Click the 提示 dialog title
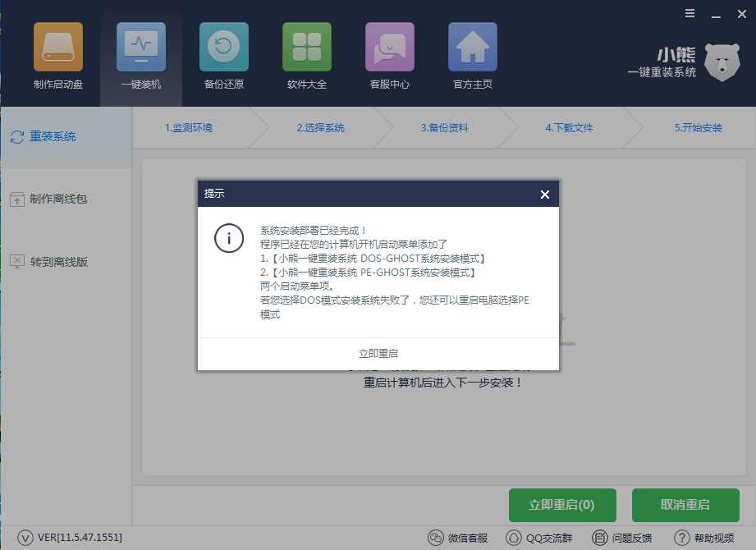The width and height of the screenshot is (756, 550). (x=214, y=194)
